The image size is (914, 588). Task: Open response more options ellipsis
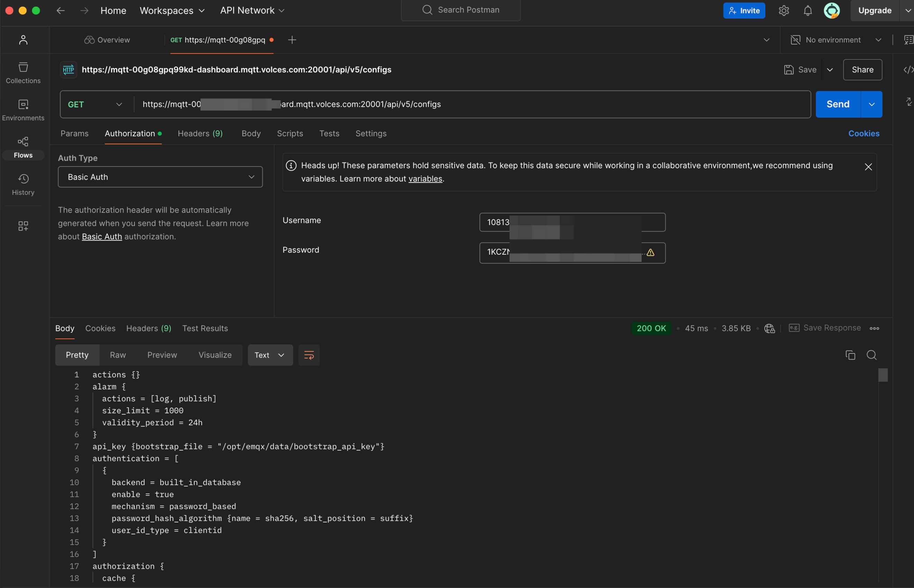click(874, 328)
